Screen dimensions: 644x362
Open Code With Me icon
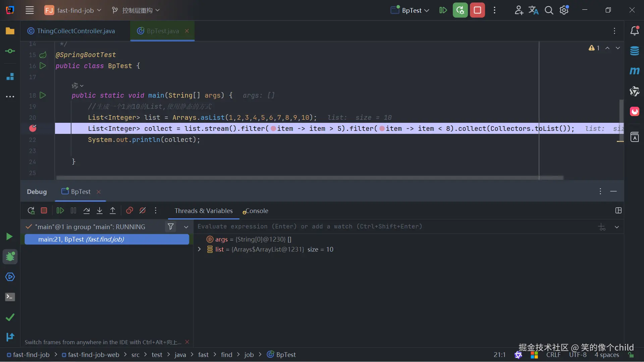(x=519, y=10)
